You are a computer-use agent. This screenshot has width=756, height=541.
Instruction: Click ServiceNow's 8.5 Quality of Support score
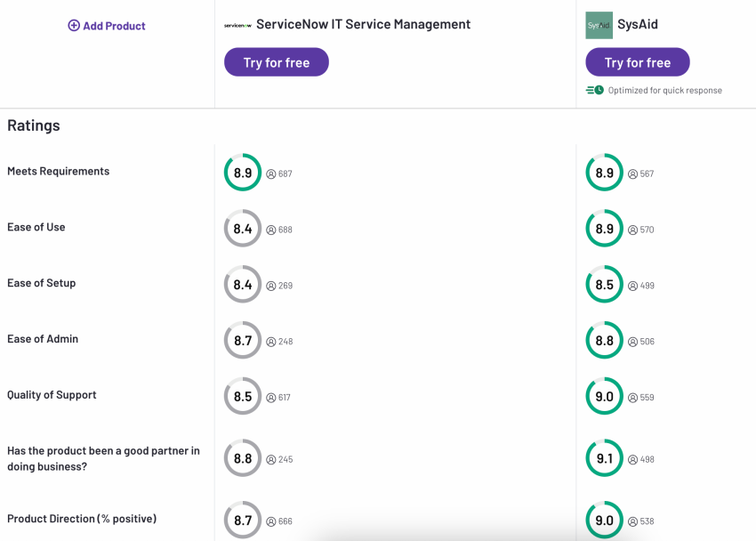point(243,396)
